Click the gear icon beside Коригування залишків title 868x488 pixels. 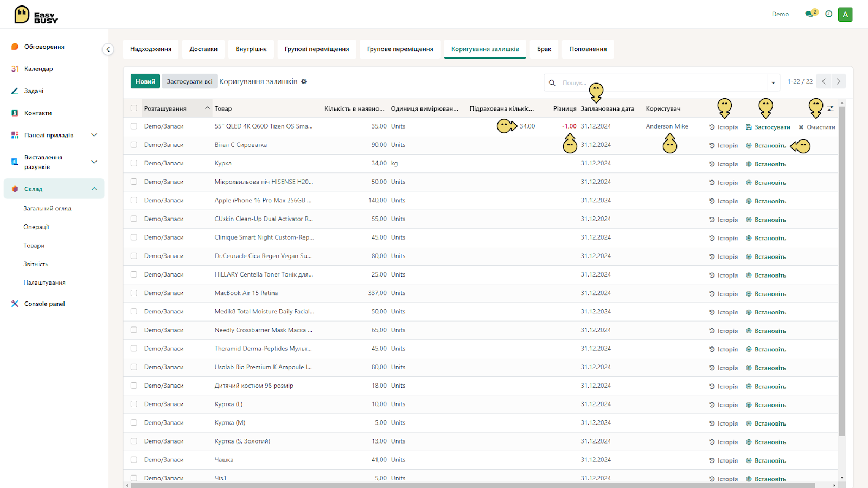click(304, 81)
